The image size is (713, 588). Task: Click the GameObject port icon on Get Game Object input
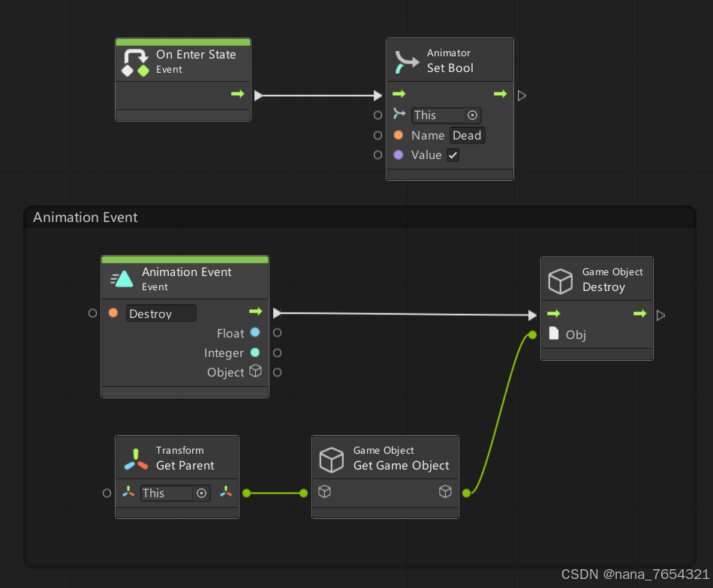click(x=324, y=492)
